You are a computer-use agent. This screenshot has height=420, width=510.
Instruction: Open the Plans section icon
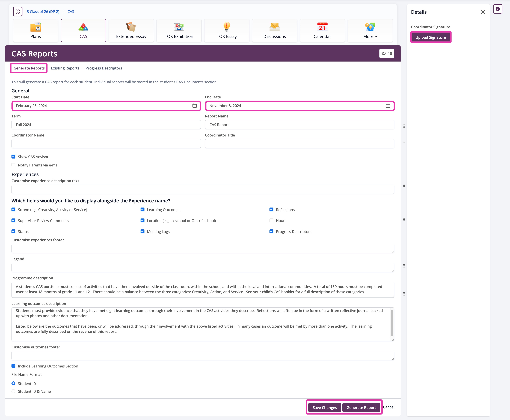click(x=35, y=27)
